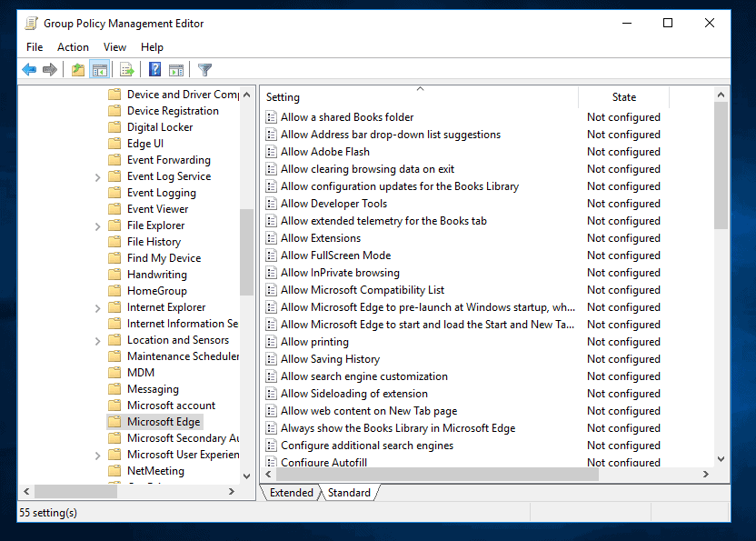Screen dimensions: 756x541
Task: Select 'Allow a shared Books folder' setting
Action: [347, 117]
